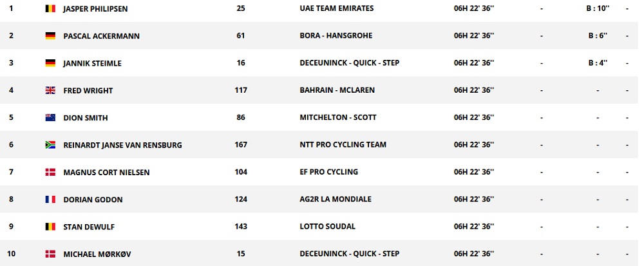
Task: Click Danish flag next to Magnus Cort Nielsen
Action: click(x=50, y=172)
